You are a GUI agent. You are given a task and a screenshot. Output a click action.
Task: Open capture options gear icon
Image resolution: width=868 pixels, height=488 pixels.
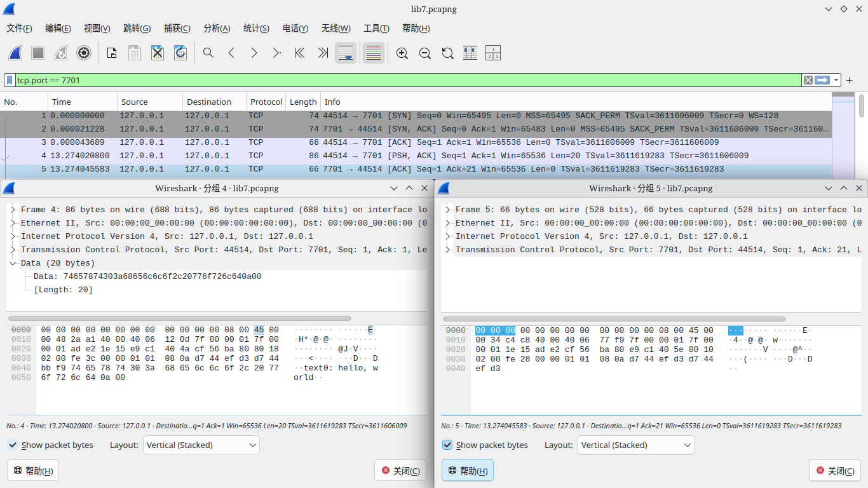pos(84,53)
